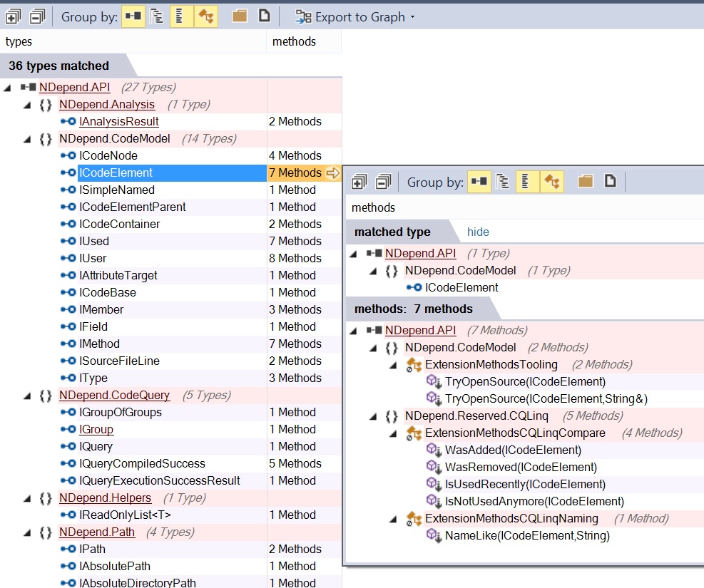
Task: Click interface icon beside IQuery
Action: 68,446
